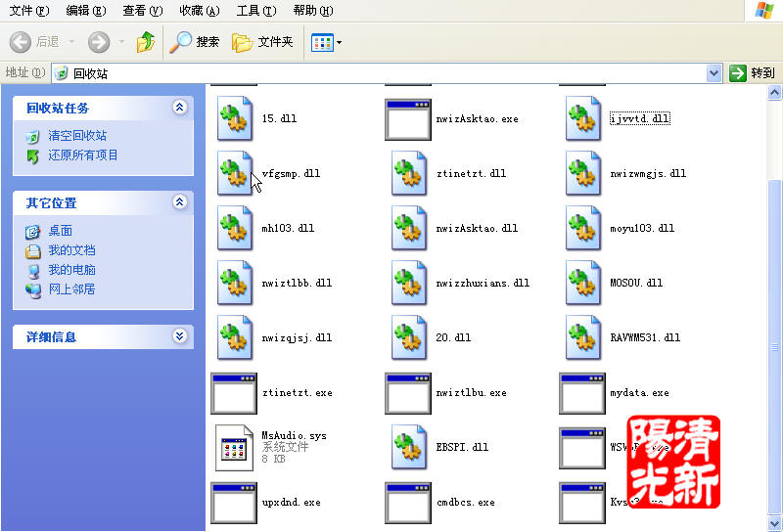The width and height of the screenshot is (783, 532).
Task: Click the 15.dll filename label
Action: coord(279,118)
